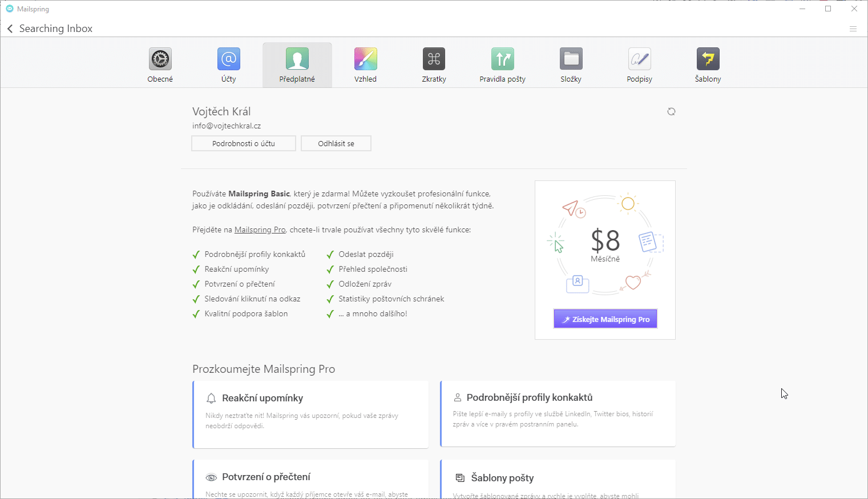
Task: Go back using the Searching Inbox arrow
Action: 10,29
